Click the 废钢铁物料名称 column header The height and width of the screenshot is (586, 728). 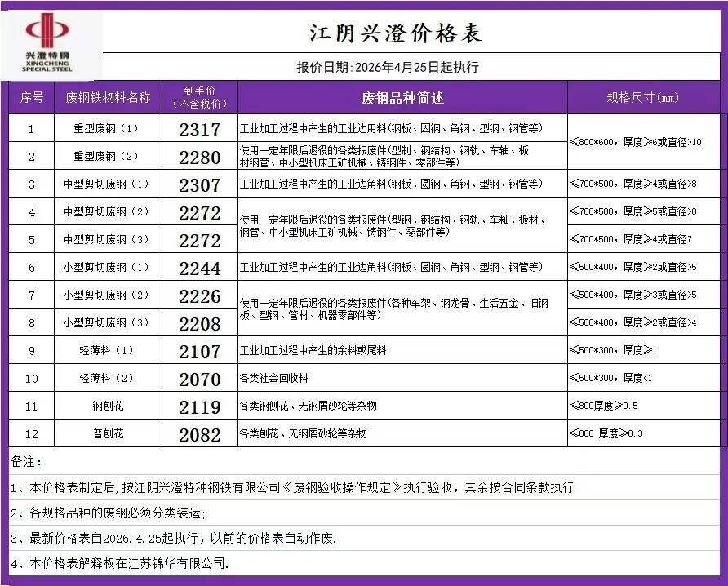coord(108,98)
